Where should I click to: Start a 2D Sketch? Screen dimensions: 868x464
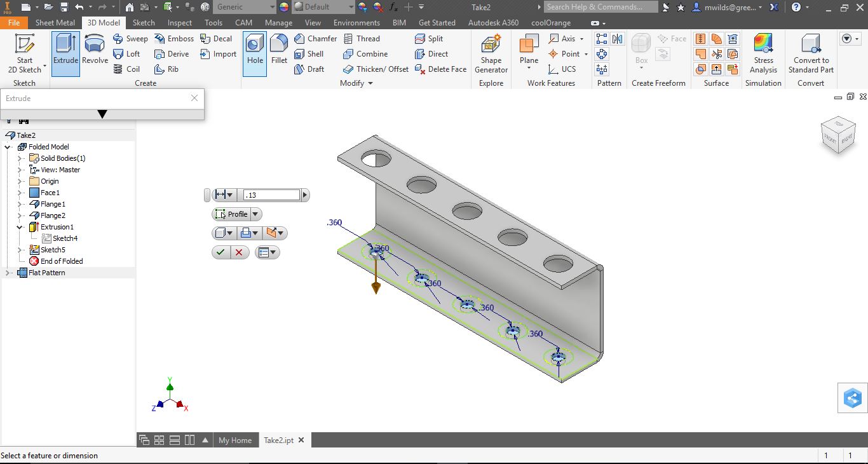[x=25, y=54]
